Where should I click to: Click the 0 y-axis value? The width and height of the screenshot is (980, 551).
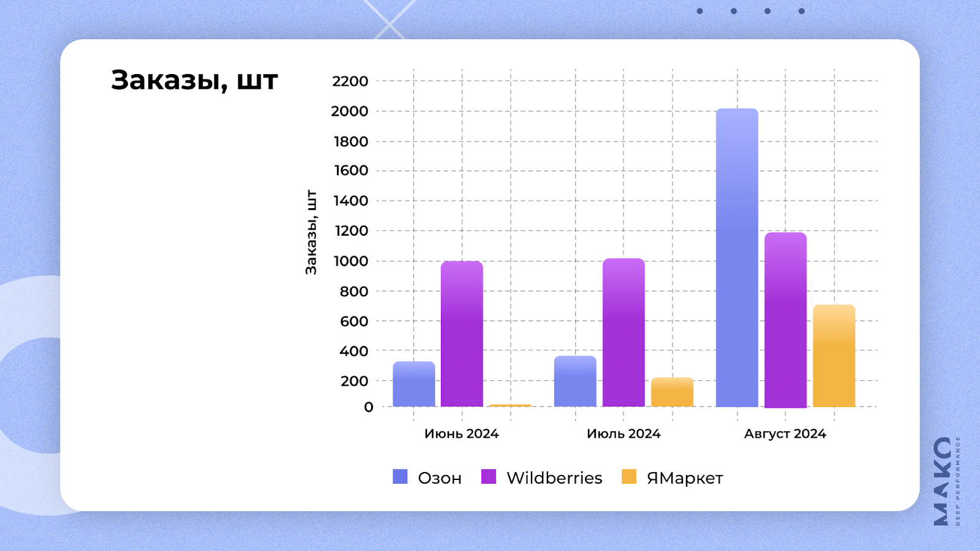pyautogui.click(x=369, y=407)
